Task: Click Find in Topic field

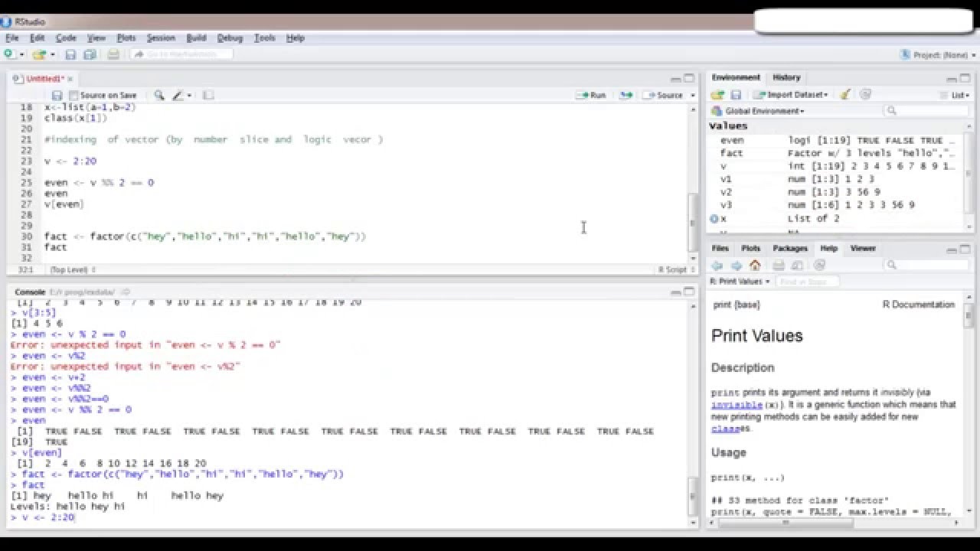Action: (x=808, y=282)
